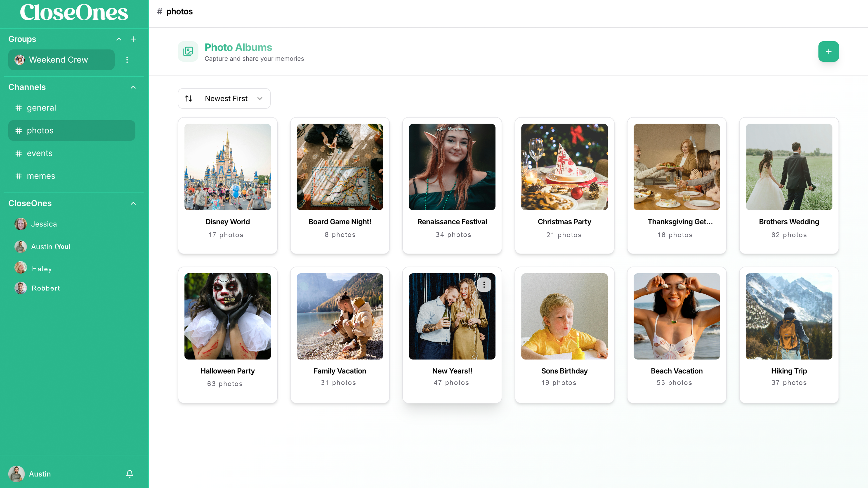
Task: Click the add group plus icon
Action: pos(133,39)
